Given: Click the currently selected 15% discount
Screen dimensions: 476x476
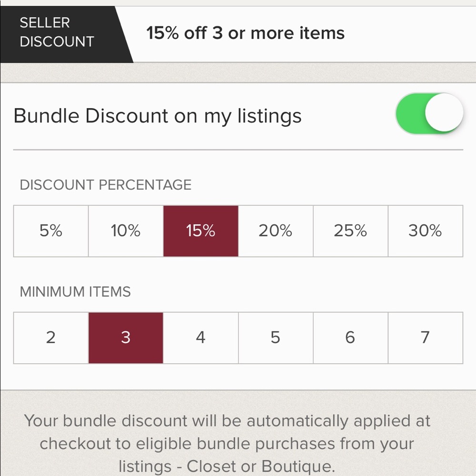Looking at the screenshot, I should point(200,231).
